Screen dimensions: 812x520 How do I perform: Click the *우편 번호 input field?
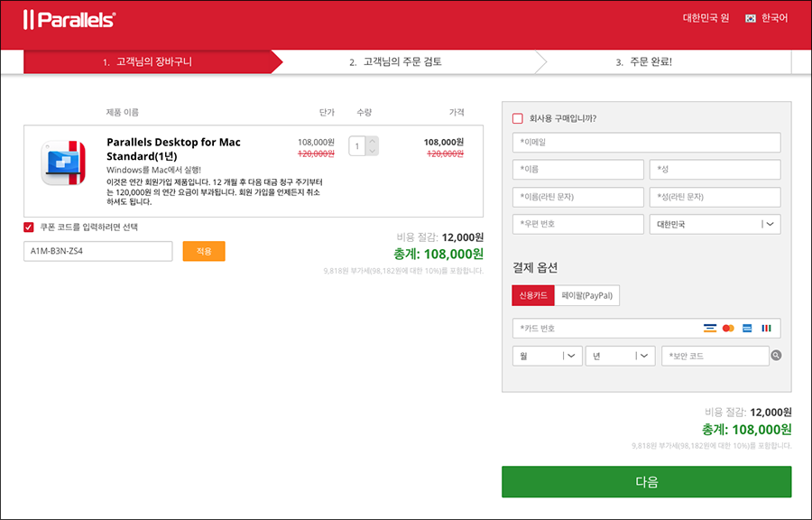point(578,224)
